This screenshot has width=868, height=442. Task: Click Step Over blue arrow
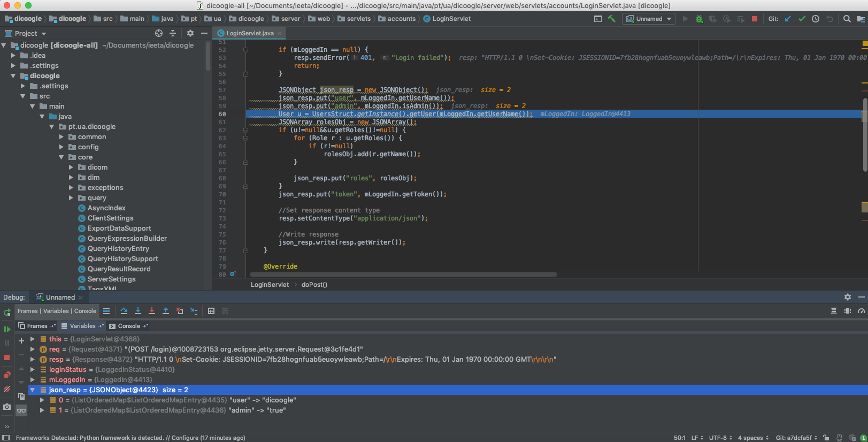tap(124, 311)
